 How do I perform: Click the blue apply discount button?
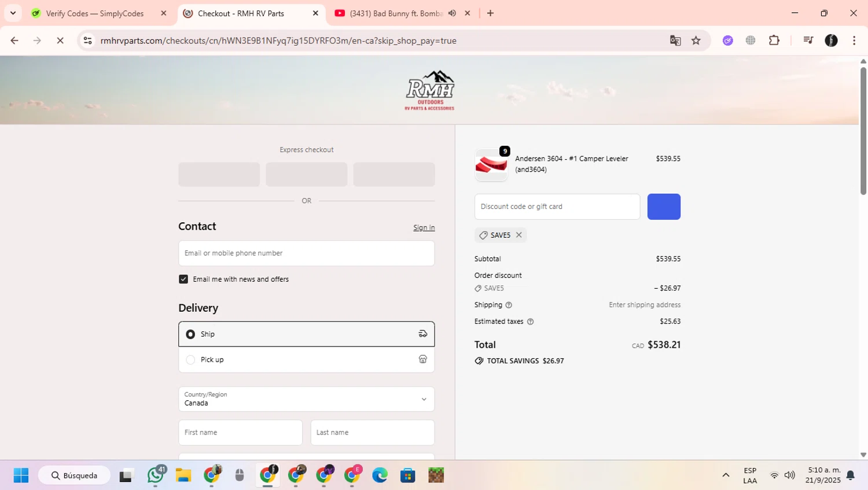click(x=664, y=207)
